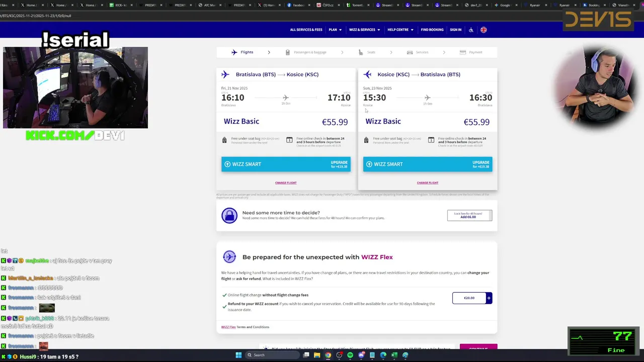
Task: Click upgrade arrow icon on outbound WIZZ SMART
Action: (x=227, y=164)
